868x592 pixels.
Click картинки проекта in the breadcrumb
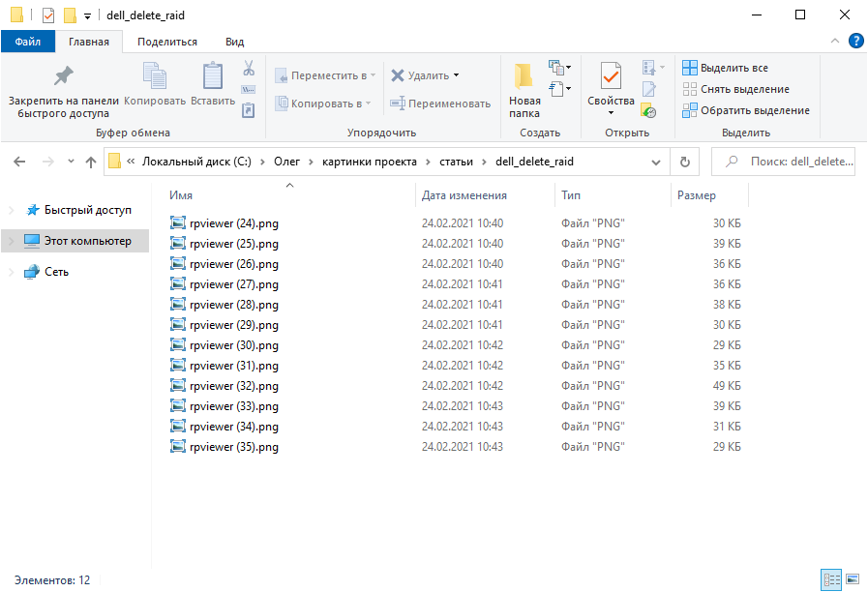coord(370,162)
